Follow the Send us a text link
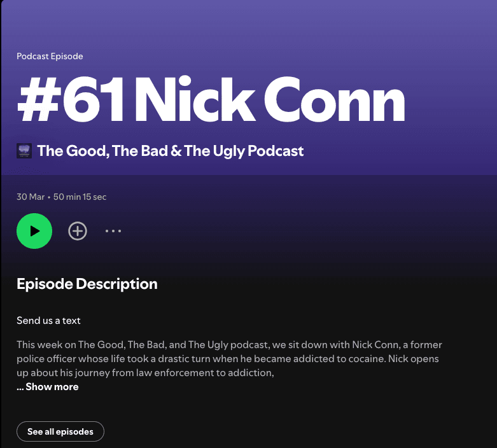Viewport: 497px width, 448px height. click(48, 321)
